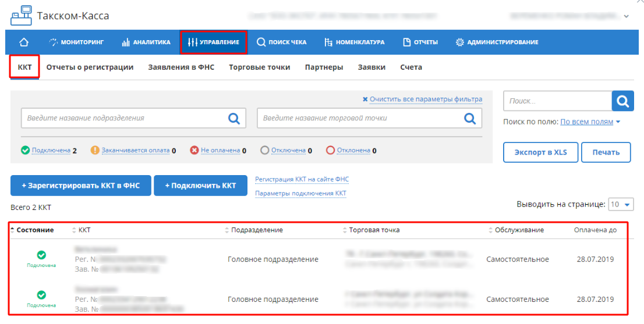Open the Администрирование menu
The height and width of the screenshot is (324, 644).
coord(497,42)
